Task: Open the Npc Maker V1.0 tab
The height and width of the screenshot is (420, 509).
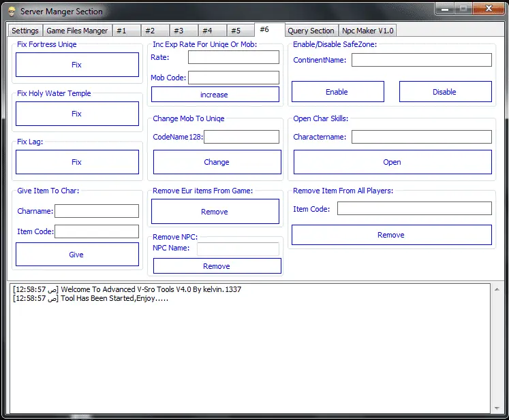Action: (368, 31)
